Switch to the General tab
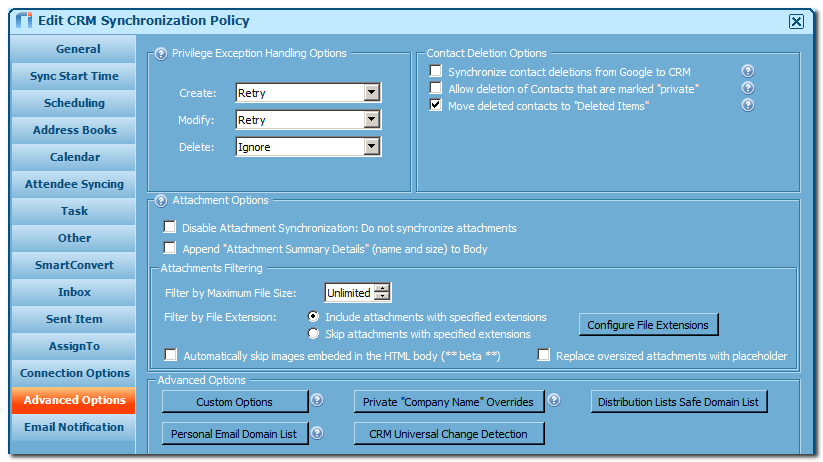The width and height of the screenshot is (823, 462). [73, 49]
